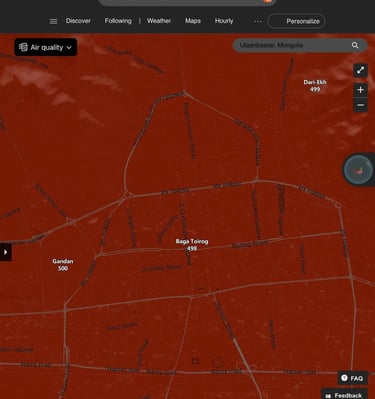Open the Air quality layer dropdown
Image resolution: width=375 pixels, height=399 pixels.
(46, 47)
